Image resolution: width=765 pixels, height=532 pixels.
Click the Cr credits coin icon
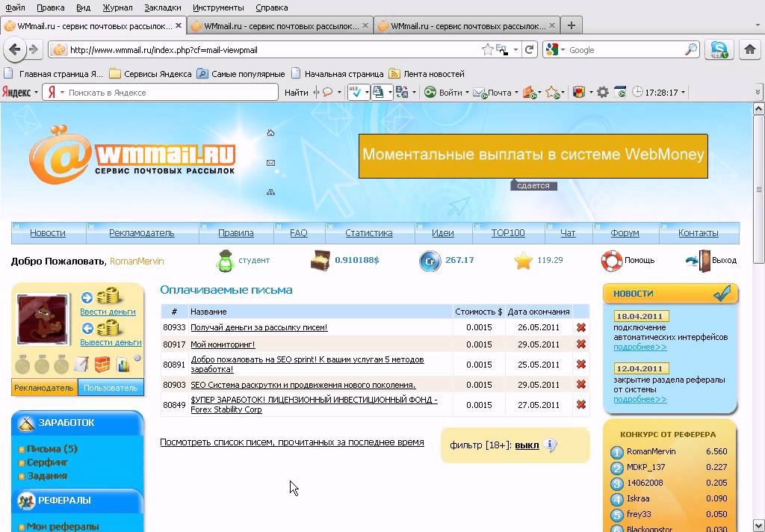[430, 260]
